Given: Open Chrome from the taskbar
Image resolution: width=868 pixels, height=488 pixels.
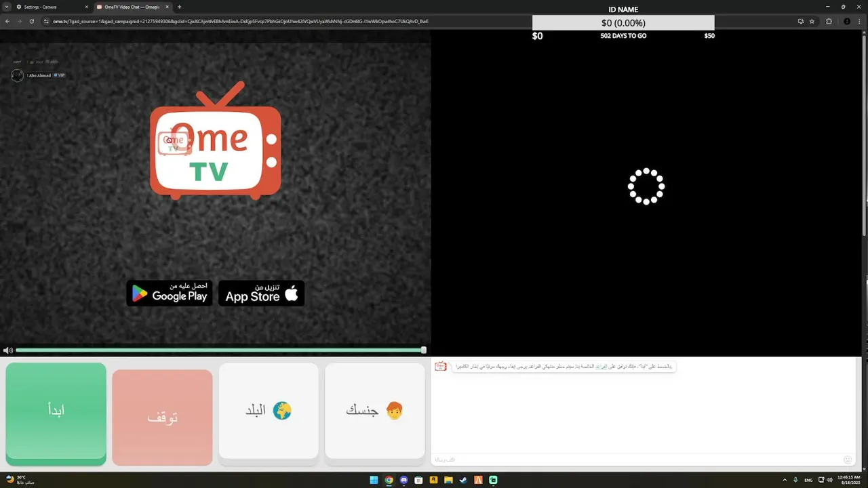Looking at the screenshot, I should click(x=389, y=480).
